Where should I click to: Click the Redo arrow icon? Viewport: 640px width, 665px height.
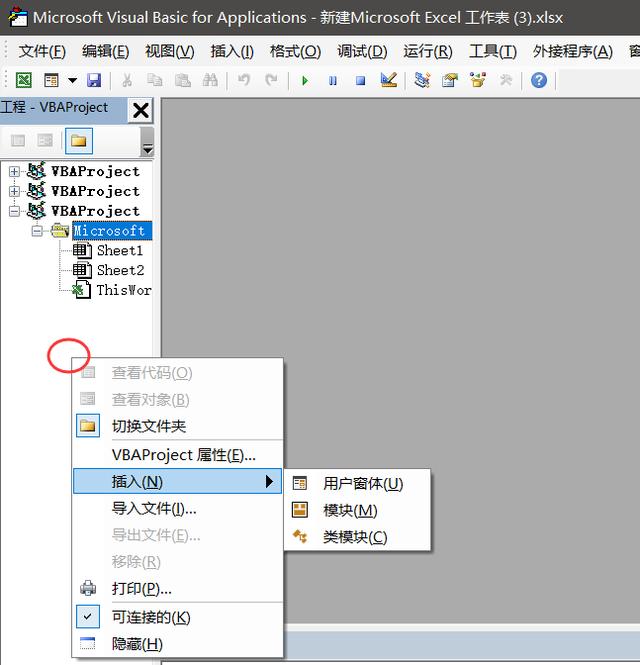pos(271,80)
